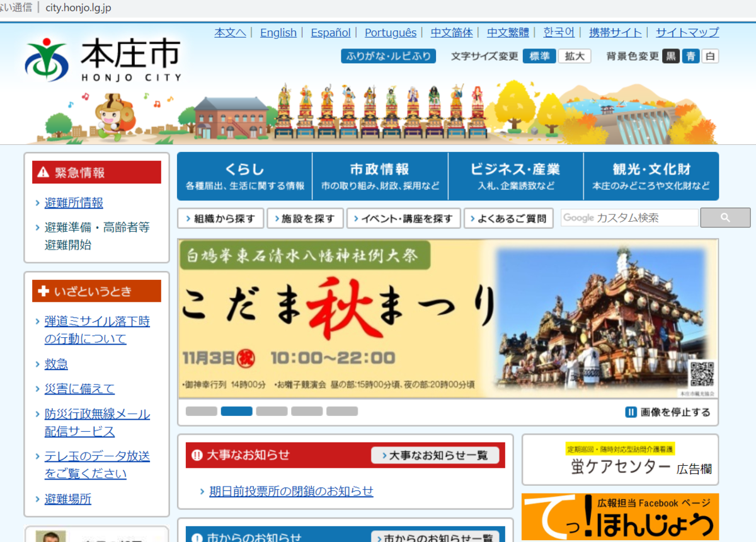This screenshot has height=542, width=756.
Task: Open よくあるご質問
Action: click(509, 219)
